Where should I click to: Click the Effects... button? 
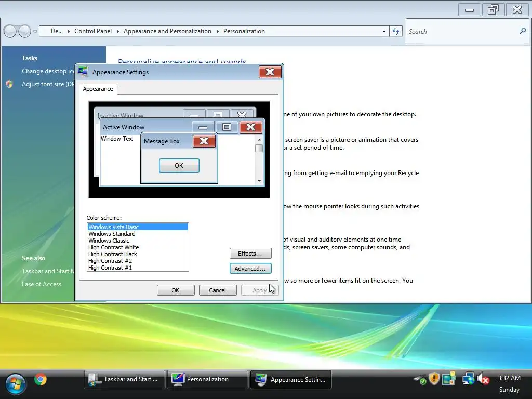[250, 254]
